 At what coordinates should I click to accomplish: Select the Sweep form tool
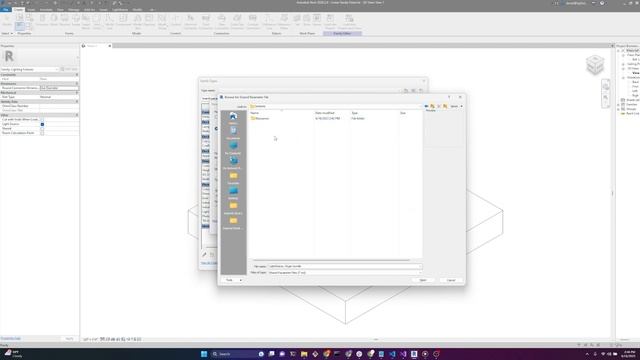coord(76,20)
